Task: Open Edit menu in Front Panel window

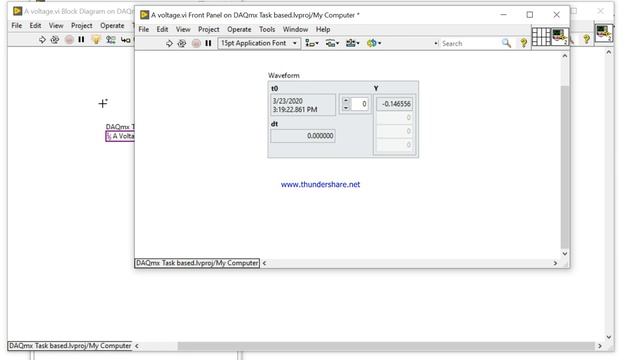Action: (x=162, y=29)
